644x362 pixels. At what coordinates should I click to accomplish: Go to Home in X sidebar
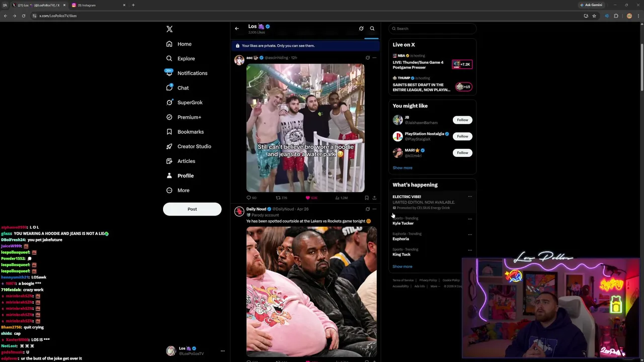[x=179, y=44]
